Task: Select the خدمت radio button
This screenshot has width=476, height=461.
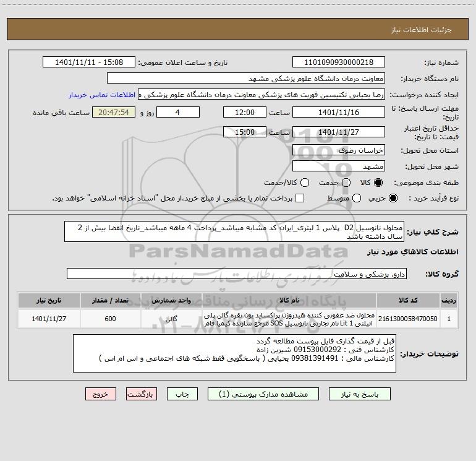Action: point(346,183)
